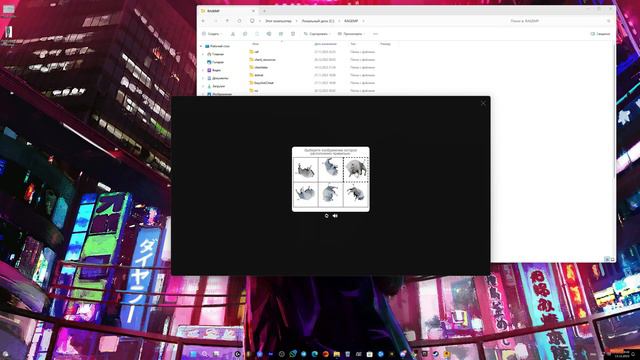Click Forward arrow in Explorer window

click(x=216, y=21)
